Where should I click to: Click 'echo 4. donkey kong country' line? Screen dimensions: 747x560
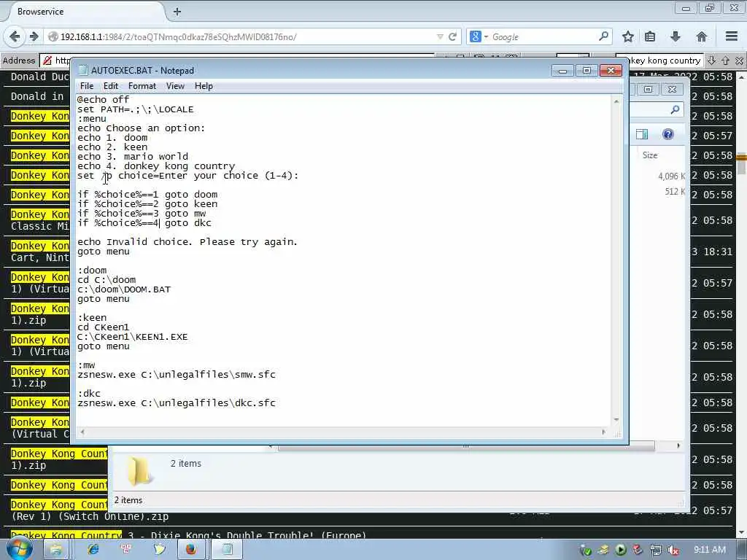point(156,166)
